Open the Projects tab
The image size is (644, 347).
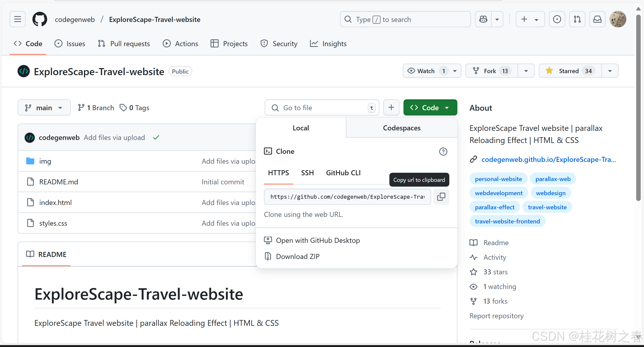coord(229,44)
